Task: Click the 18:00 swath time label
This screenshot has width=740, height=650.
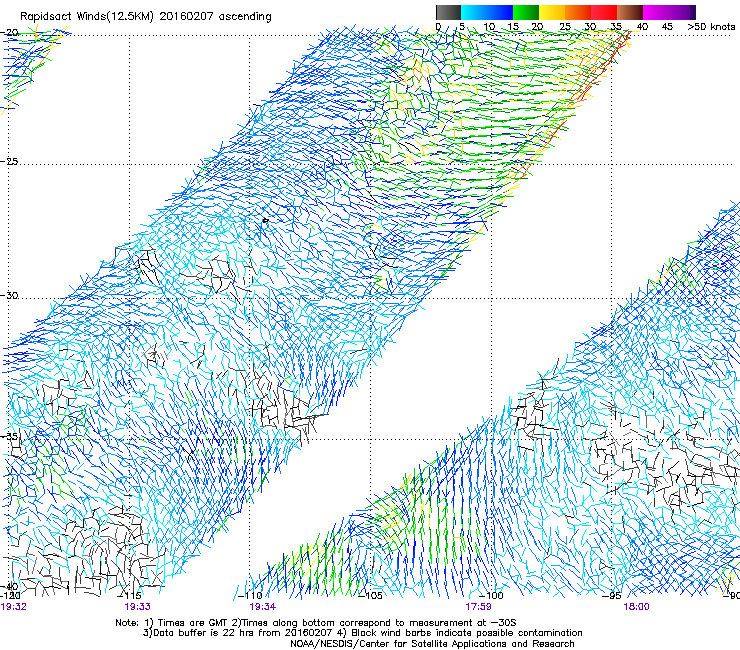Action: tap(637, 607)
